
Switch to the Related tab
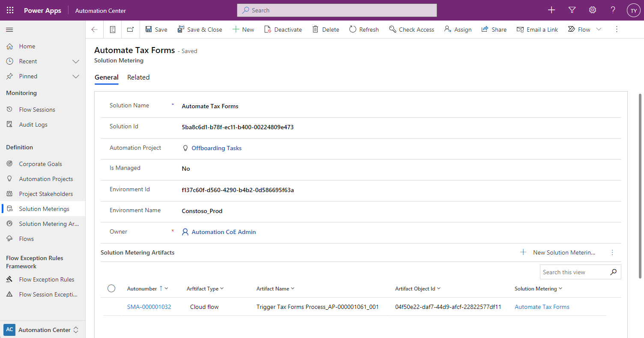coord(138,77)
